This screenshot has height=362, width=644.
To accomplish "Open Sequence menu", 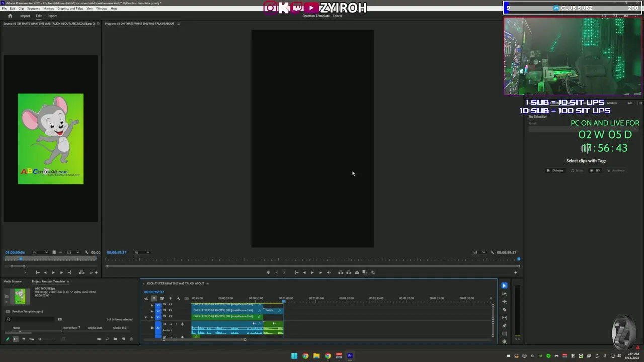I will point(34,8).
